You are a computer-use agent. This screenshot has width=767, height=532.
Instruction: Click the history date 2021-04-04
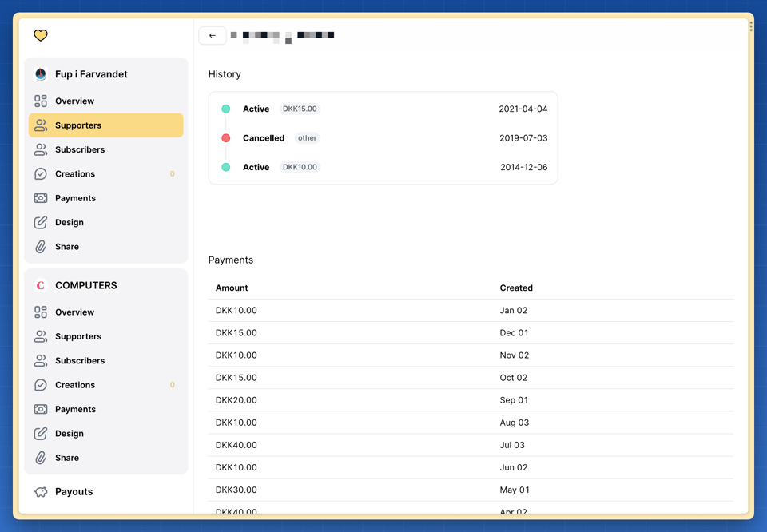(x=523, y=109)
